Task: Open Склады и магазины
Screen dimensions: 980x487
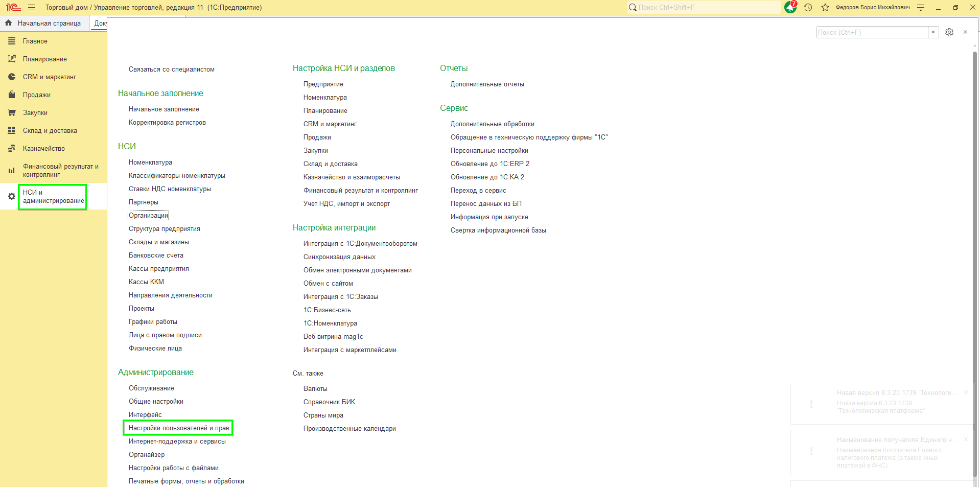Action: click(159, 242)
